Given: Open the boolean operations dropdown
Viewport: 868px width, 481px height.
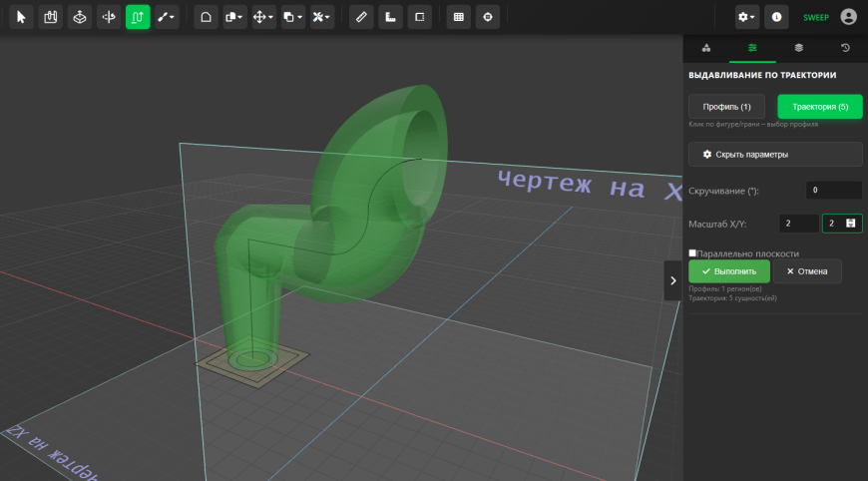Looking at the screenshot, I should (293, 17).
